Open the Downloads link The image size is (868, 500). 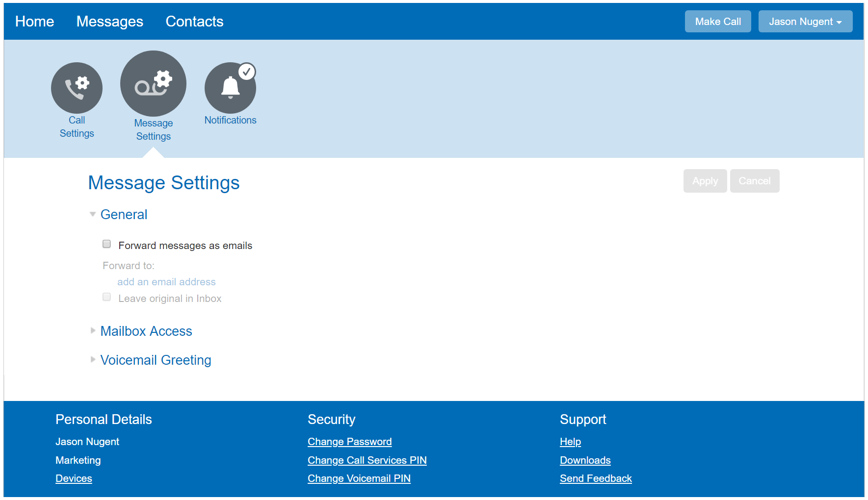point(585,460)
